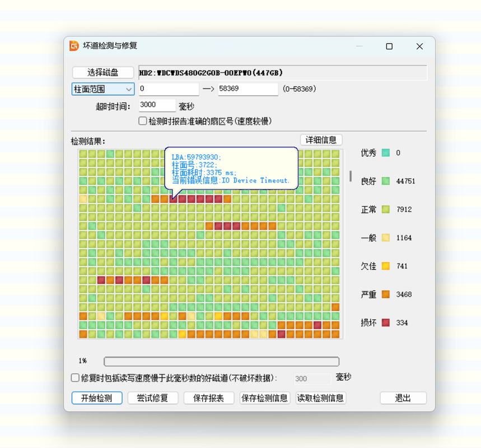The image size is (481, 448).
Task: Click the 退出 button
Action: pos(403,398)
